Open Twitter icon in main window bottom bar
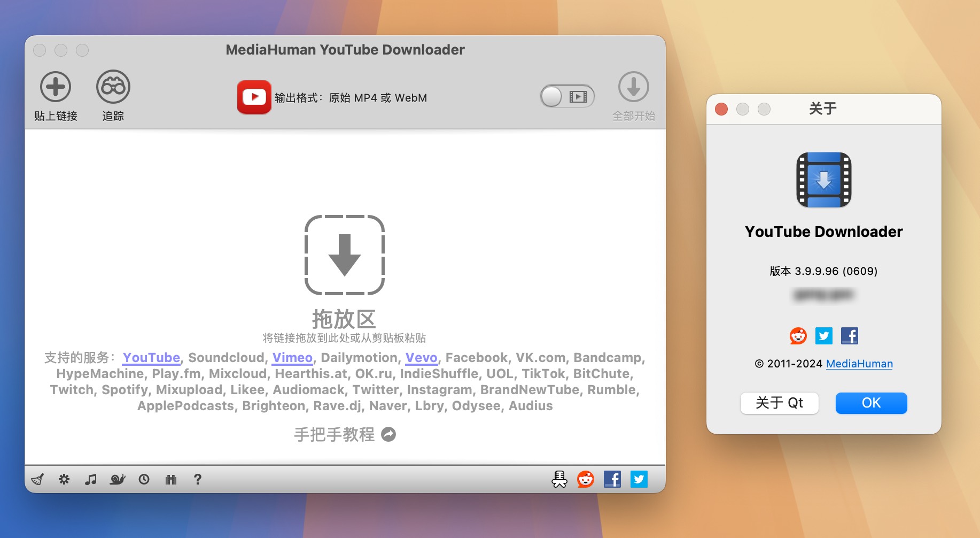 tap(639, 479)
